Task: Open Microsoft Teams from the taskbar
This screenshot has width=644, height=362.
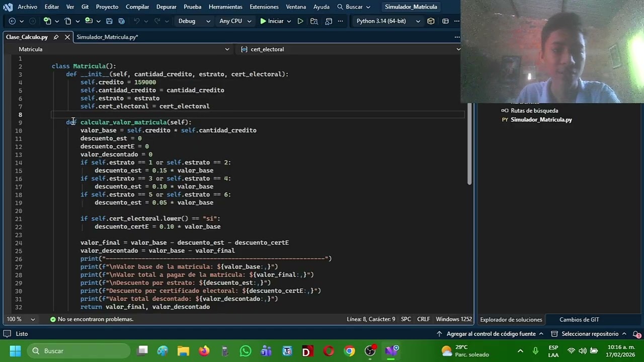Action: (x=266, y=351)
